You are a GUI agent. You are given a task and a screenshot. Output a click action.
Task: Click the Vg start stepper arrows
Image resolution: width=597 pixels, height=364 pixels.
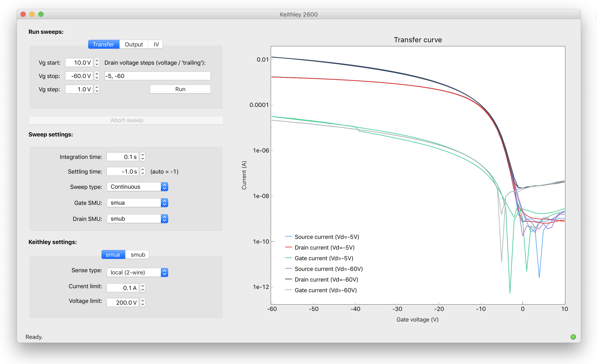click(x=97, y=62)
